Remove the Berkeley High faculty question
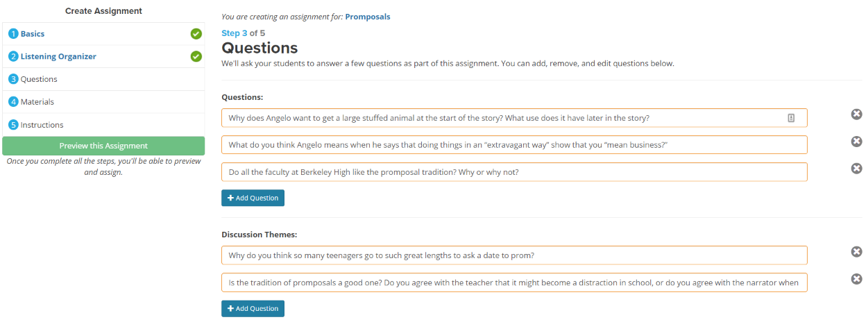Image resolution: width=868 pixels, height=322 pixels. [x=856, y=169]
